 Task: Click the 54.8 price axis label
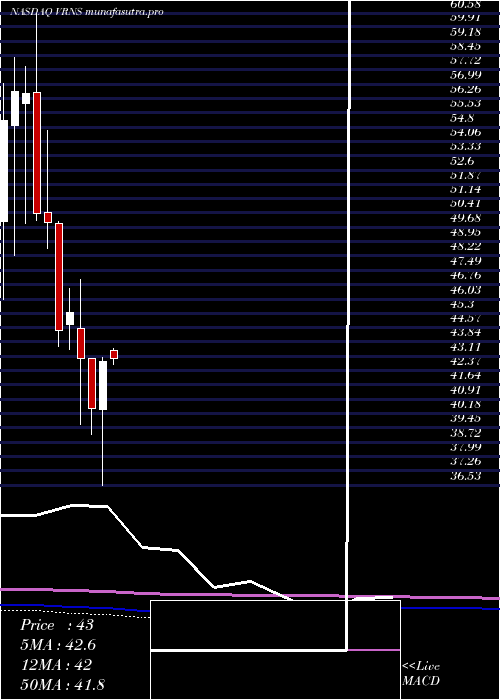pos(462,118)
